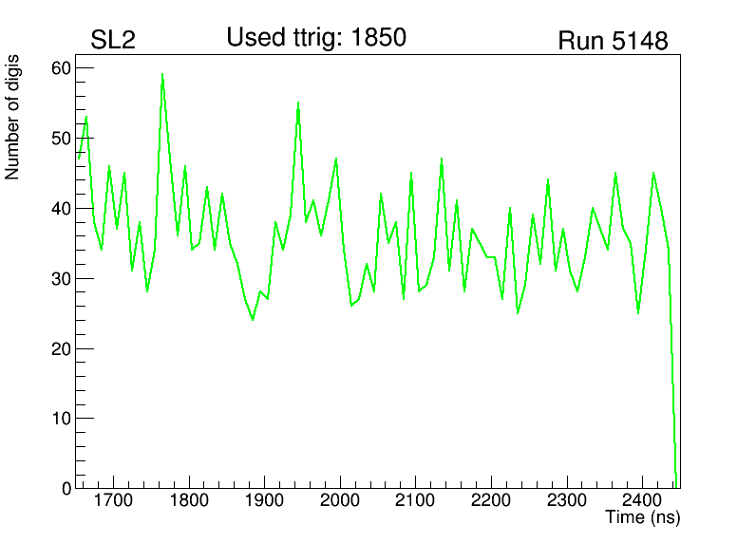756x543 pixels.
Task: Click the 60 y-axis tick label
Action: [61, 68]
